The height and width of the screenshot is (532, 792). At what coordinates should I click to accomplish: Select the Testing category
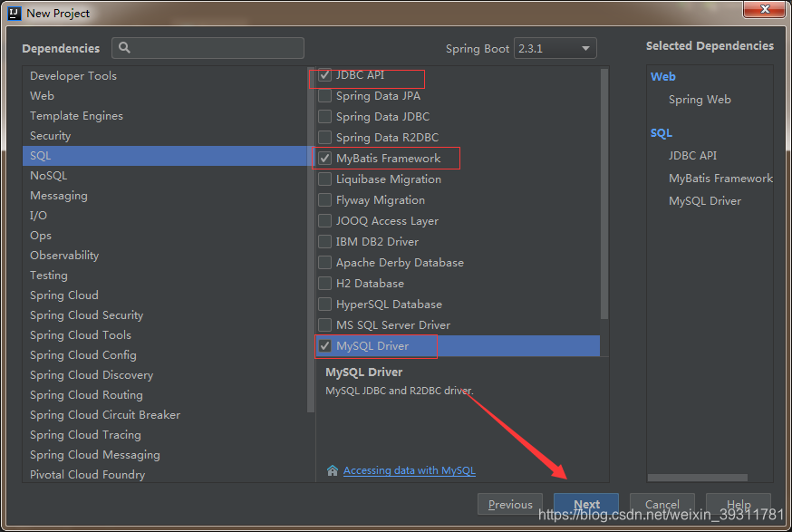165,276
